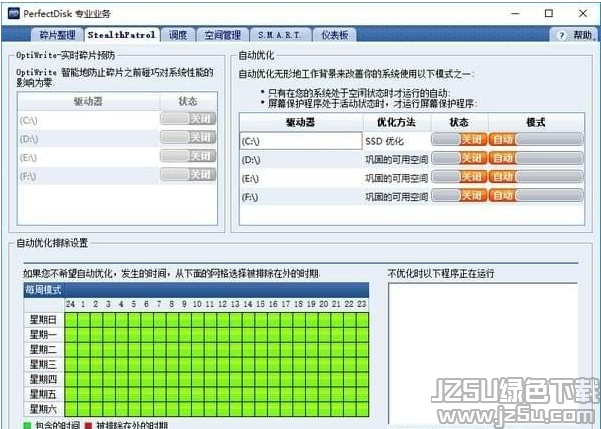The height and width of the screenshot is (429, 601).
Task: Select the 星期日 row label
Action: pyautogui.click(x=44, y=319)
